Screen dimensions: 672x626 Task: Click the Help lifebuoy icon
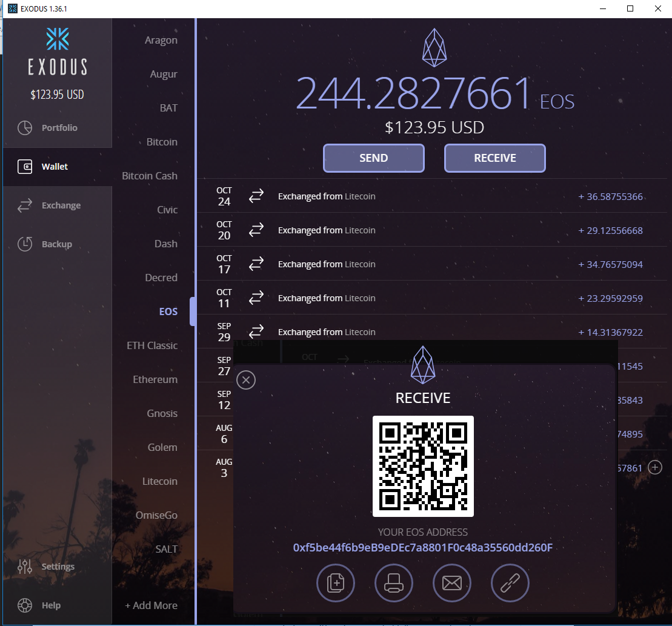coord(25,605)
